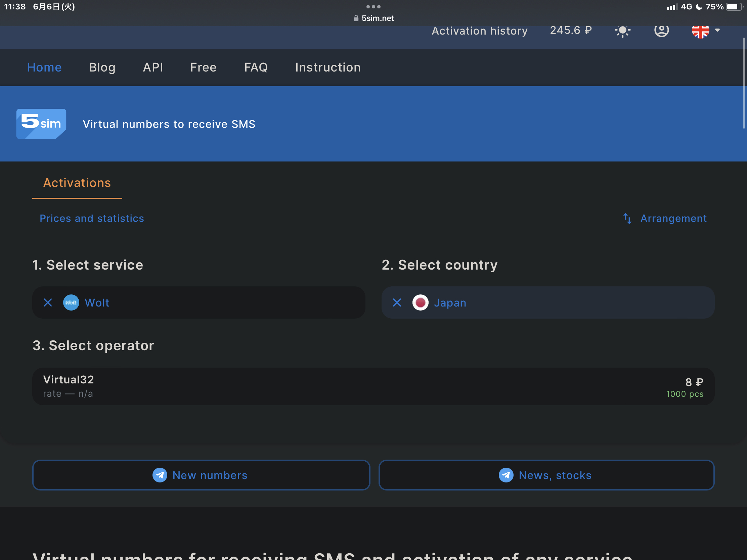Open Prices and statistics link

[92, 219]
